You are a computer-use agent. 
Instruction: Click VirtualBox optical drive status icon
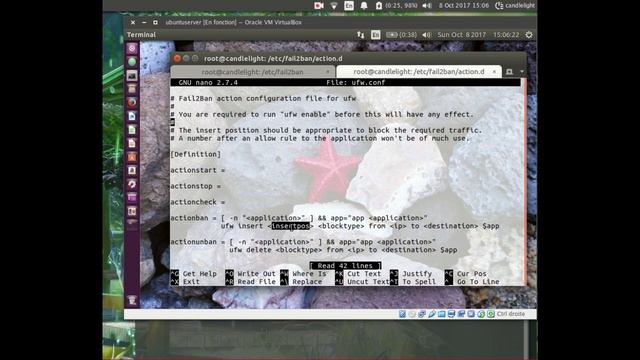click(x=412, y=314)
